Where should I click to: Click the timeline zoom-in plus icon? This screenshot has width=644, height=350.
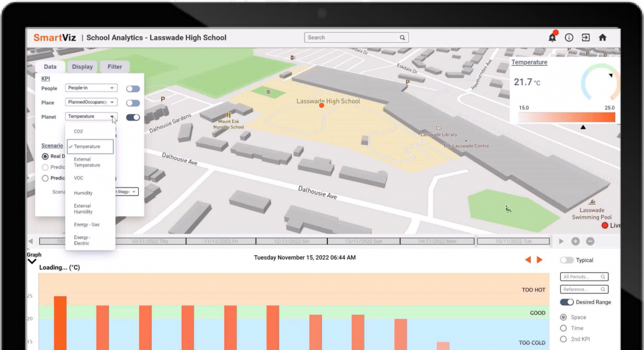tap(575, 241)
